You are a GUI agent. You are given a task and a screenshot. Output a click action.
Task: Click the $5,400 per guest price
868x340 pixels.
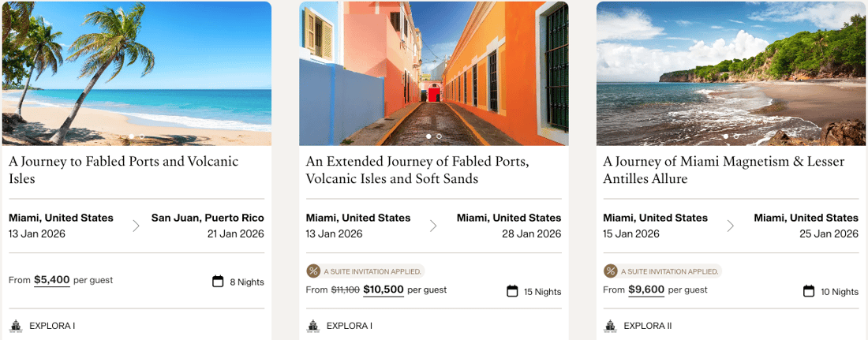coord(52,280)
